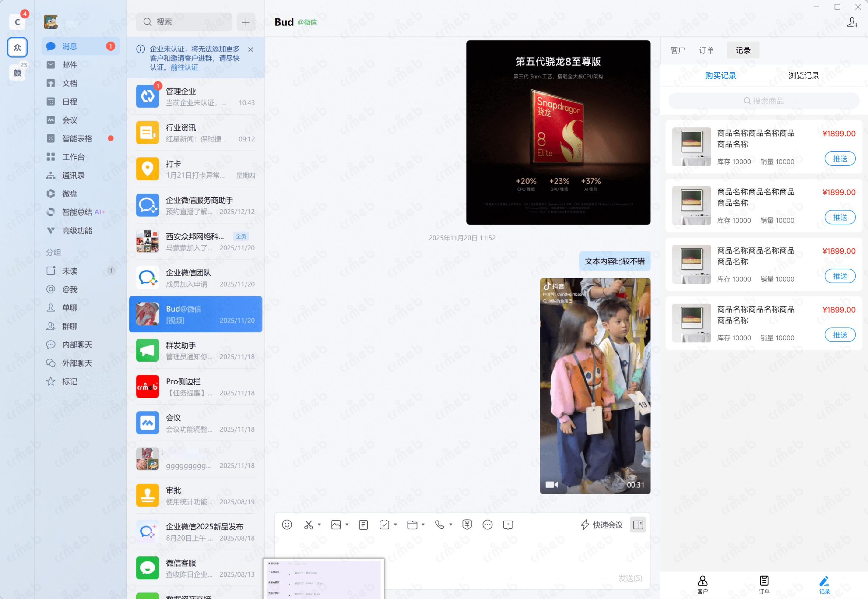Click the scissors screenshot tool icon

click(x=308, y=525)
